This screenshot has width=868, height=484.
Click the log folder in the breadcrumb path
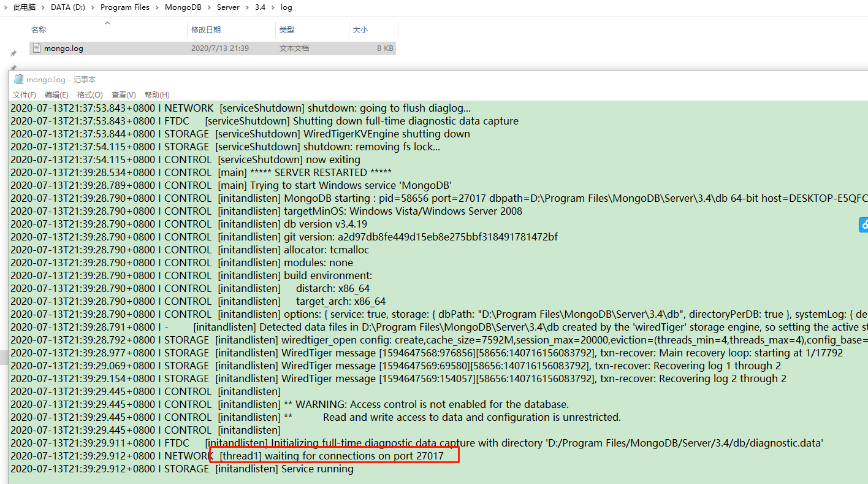click(x=286, y=7)
